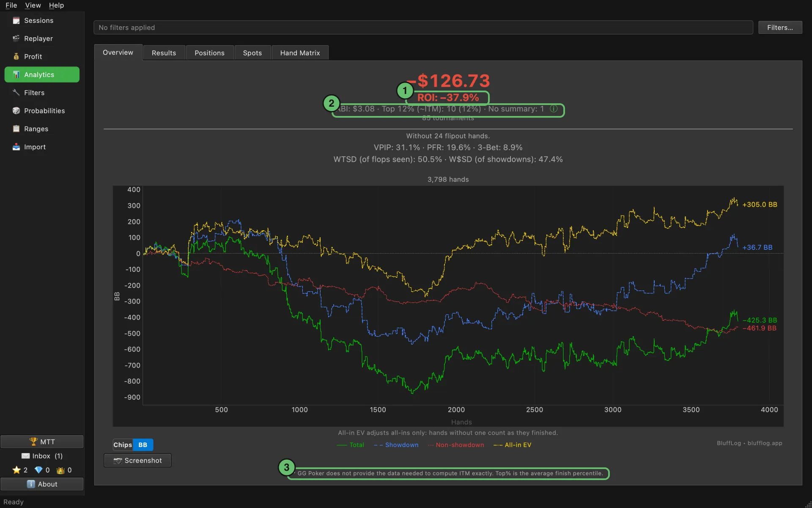Switch to the Positions tab

pos(209,53)
